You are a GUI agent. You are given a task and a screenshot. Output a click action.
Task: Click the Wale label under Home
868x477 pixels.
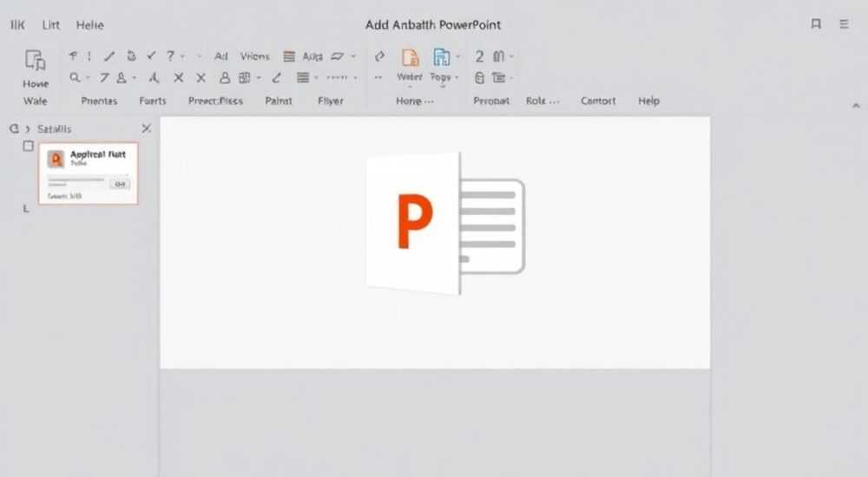click(x=35, y=101)
